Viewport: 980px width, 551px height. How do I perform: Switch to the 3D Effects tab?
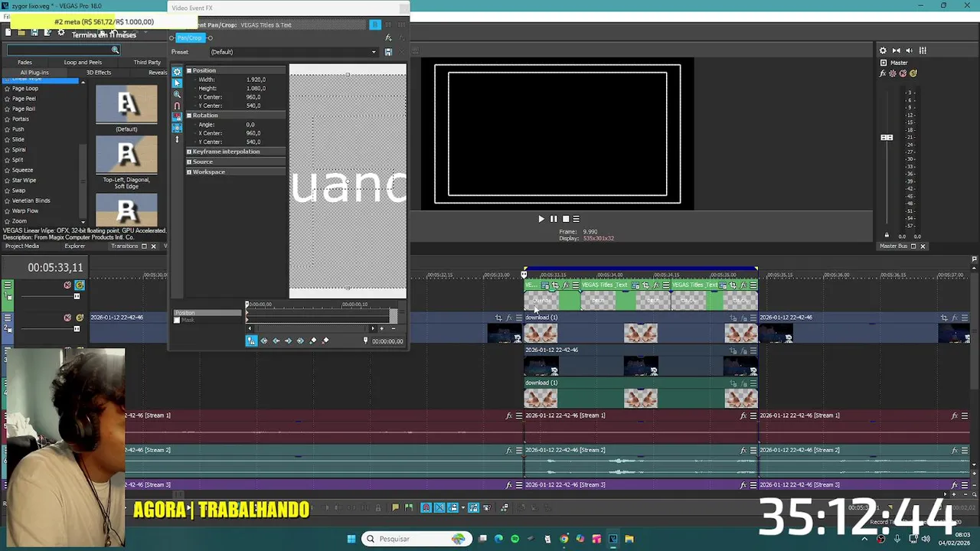99,72
